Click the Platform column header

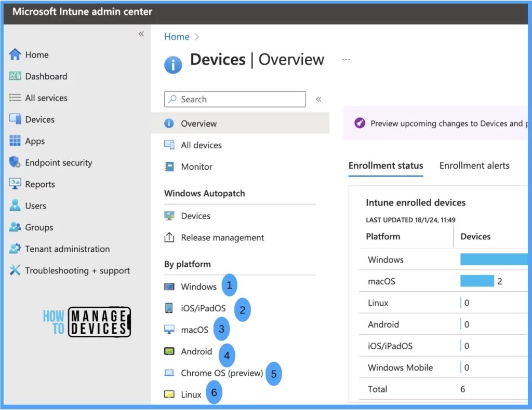coord(383,237)
